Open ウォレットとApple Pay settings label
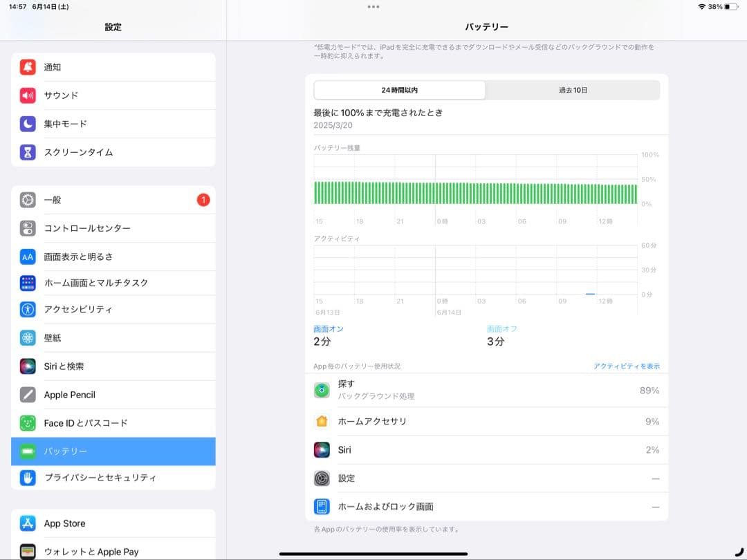The image size is (747, 560). 91,552
